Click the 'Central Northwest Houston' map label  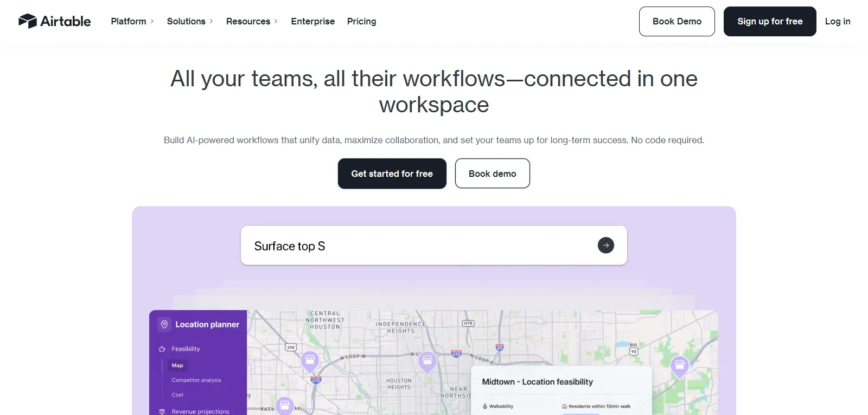[325, 320]
